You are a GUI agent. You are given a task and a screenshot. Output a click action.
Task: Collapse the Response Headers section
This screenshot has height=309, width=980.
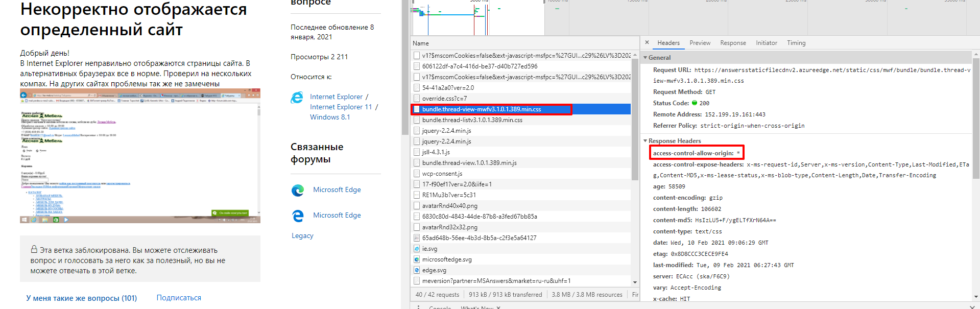(646, 141)
